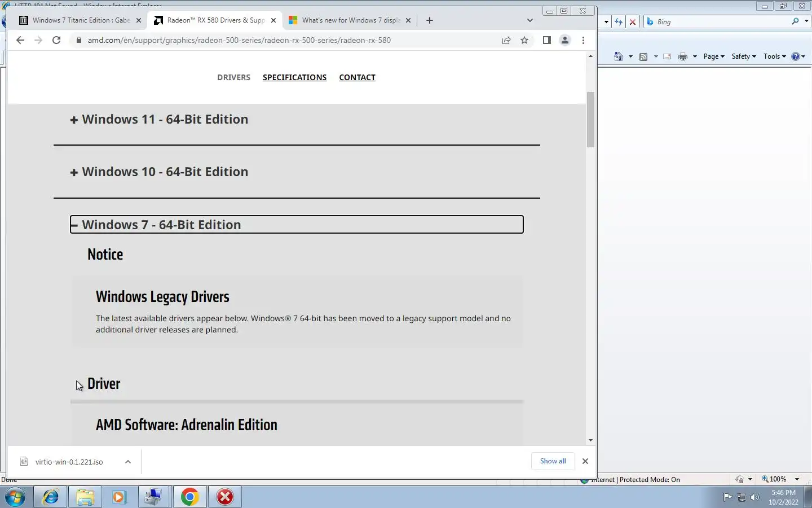Select the DRIVERS navigation item
812x508 pixels.
(233, 77)
